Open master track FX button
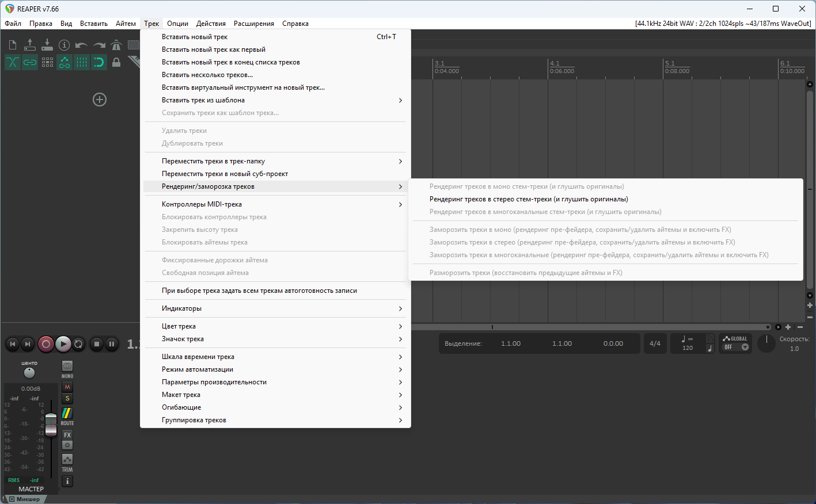 [67, 435]
